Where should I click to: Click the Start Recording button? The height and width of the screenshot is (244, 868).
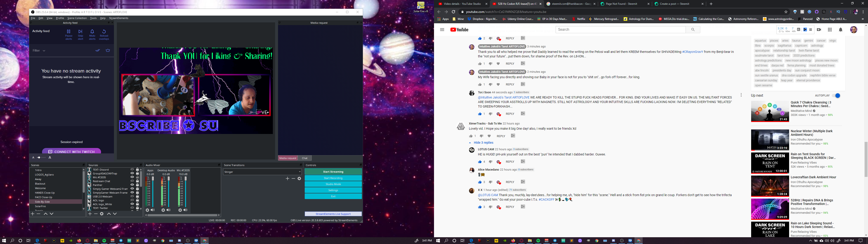pos(333,178)
